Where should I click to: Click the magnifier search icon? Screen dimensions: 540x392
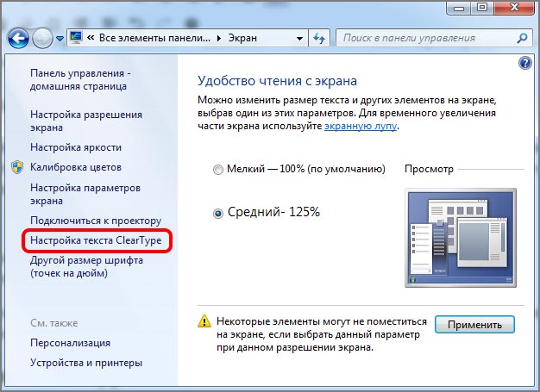[523, 39]
